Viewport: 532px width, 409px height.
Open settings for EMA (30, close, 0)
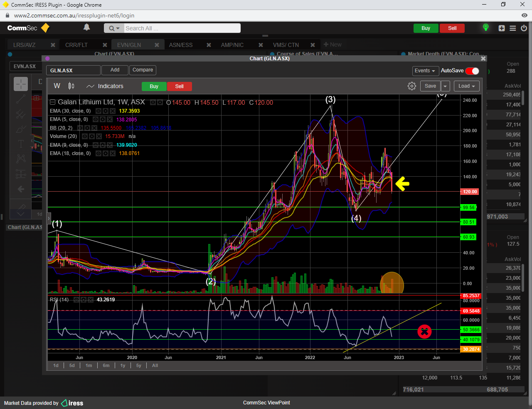click(106, 111)
